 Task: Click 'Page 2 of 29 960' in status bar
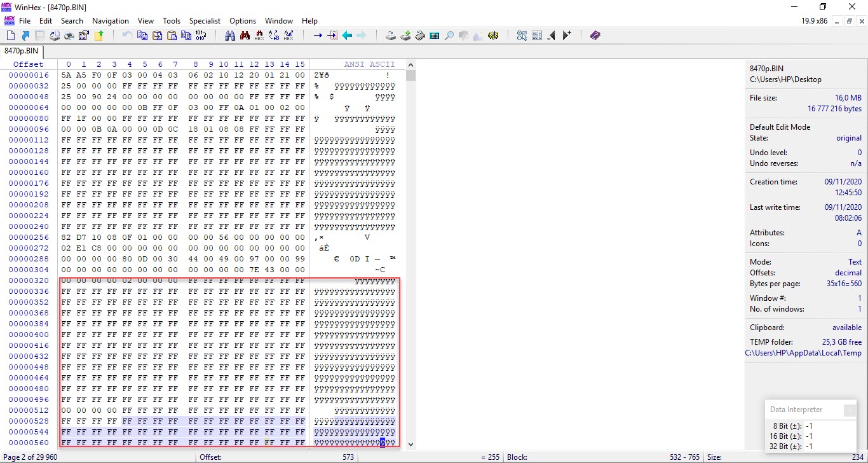(x=31, y=457)
